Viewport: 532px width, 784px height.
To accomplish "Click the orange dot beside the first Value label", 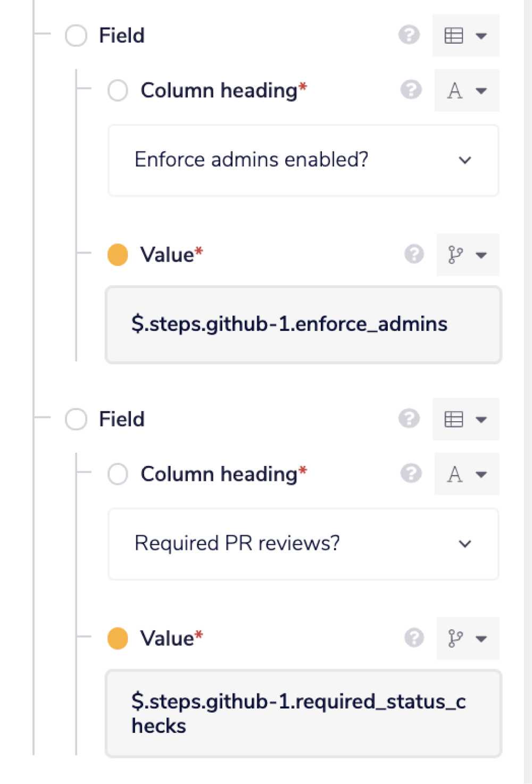I will [119, 255].
